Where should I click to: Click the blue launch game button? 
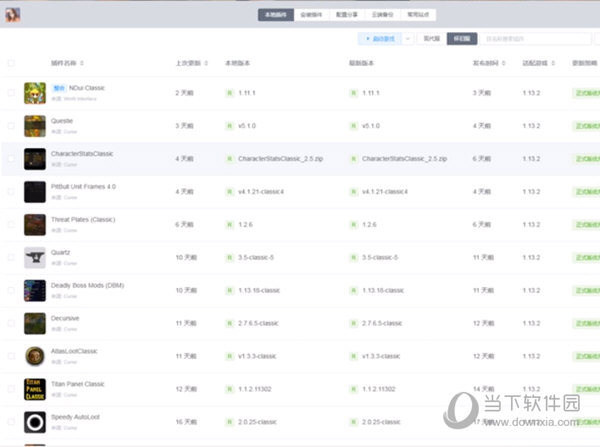(380, 39)
